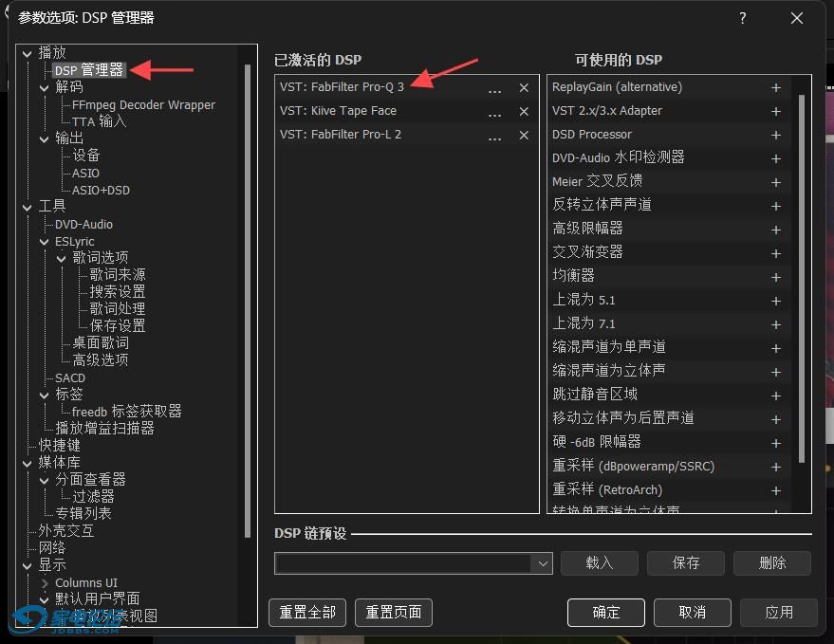Collapse the 播放 tree node
Screen dimensions: 834x644
click(x=28, y=53)
